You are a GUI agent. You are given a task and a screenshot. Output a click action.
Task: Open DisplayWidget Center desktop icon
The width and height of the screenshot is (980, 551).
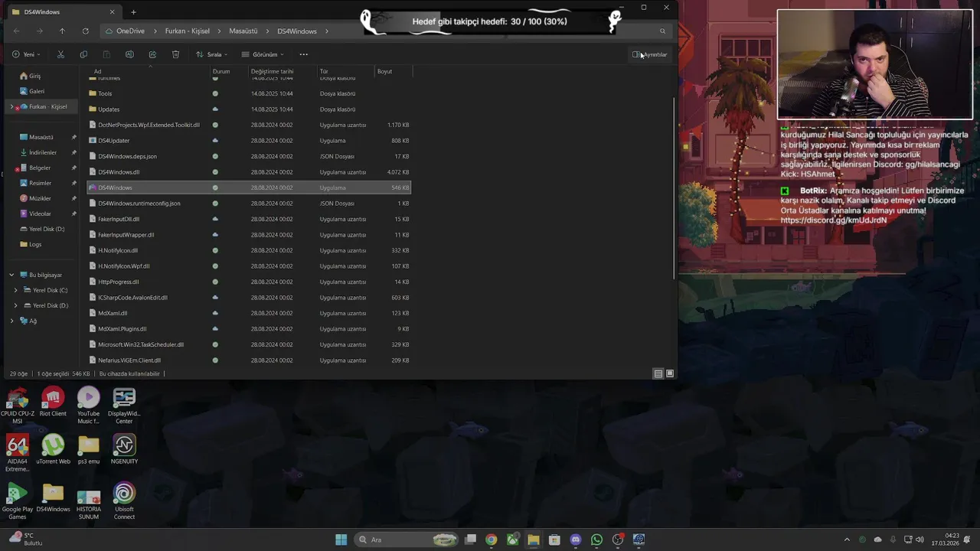tap(124, 406)
